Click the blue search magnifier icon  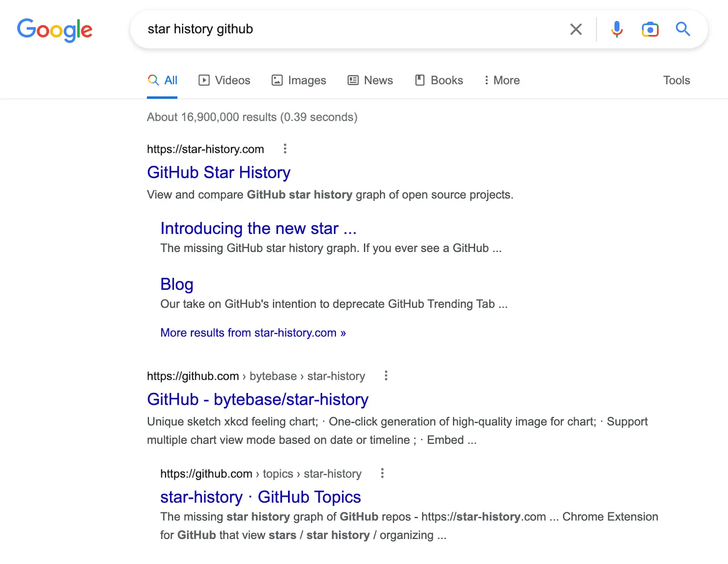click(x=682, y=29)
